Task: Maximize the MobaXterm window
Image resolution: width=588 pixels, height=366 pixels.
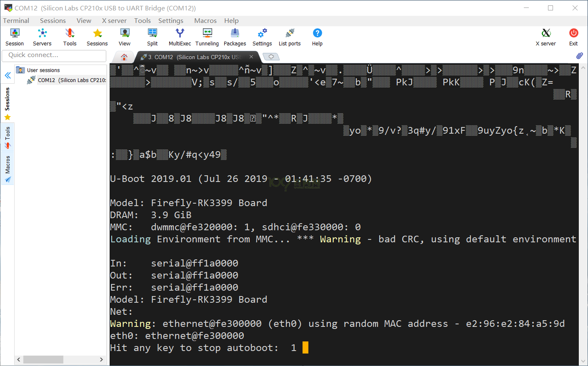Action: pos(550,8)
